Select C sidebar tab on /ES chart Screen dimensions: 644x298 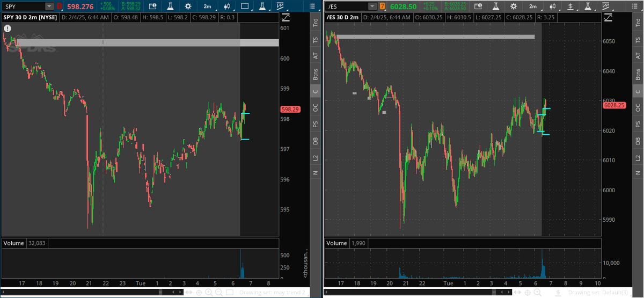(x=638, y=91)
